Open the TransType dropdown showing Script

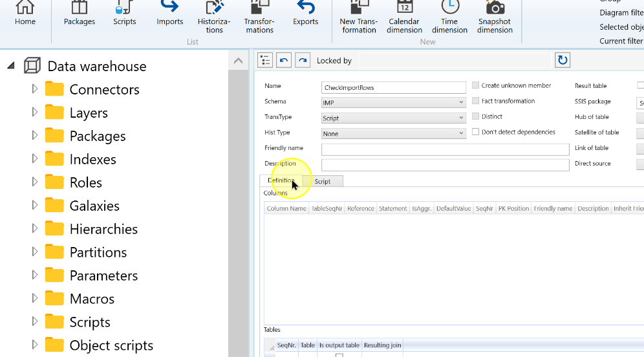pyautogui.click(x=394, y=118)
